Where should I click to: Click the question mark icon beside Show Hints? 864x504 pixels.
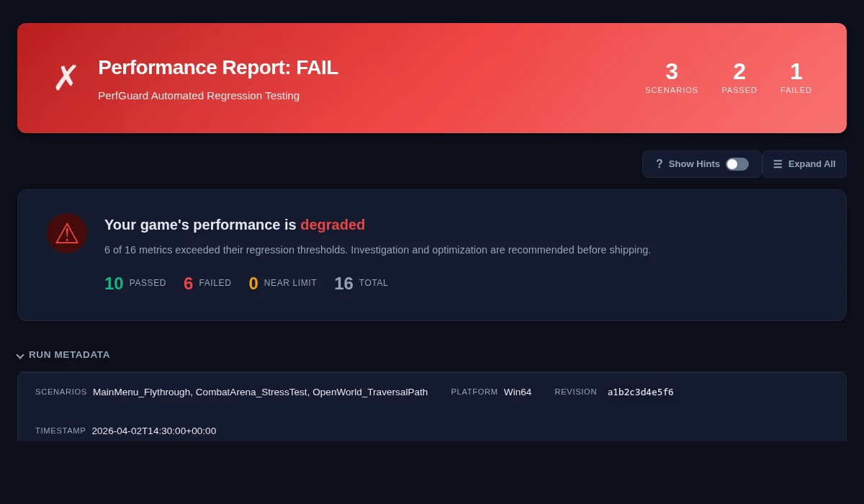[x=659, y=164]
